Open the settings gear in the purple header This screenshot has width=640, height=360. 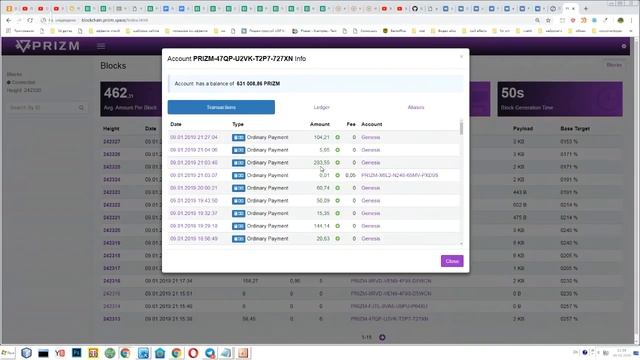click(624, 46)
